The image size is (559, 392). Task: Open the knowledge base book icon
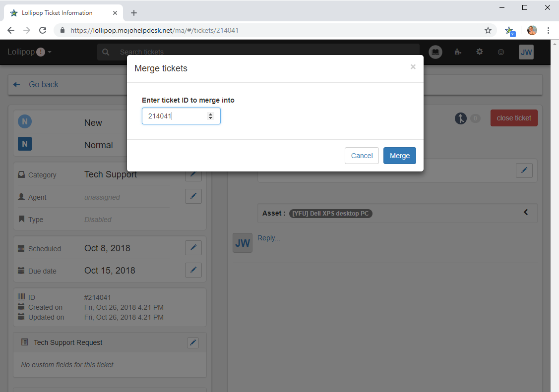[x=435, y=52]
